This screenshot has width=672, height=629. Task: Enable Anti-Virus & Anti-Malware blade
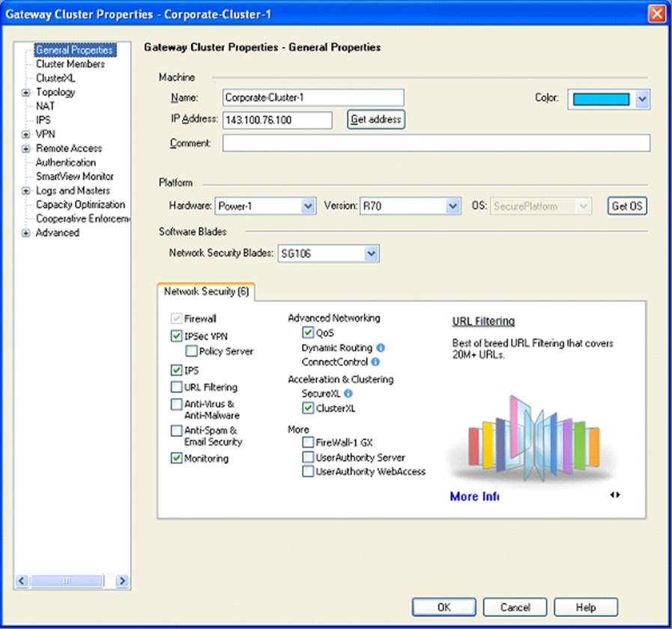coord(177,404)
